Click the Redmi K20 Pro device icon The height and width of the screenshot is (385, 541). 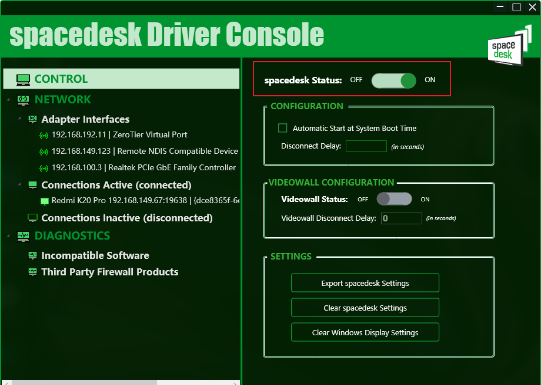pos(45,201)
